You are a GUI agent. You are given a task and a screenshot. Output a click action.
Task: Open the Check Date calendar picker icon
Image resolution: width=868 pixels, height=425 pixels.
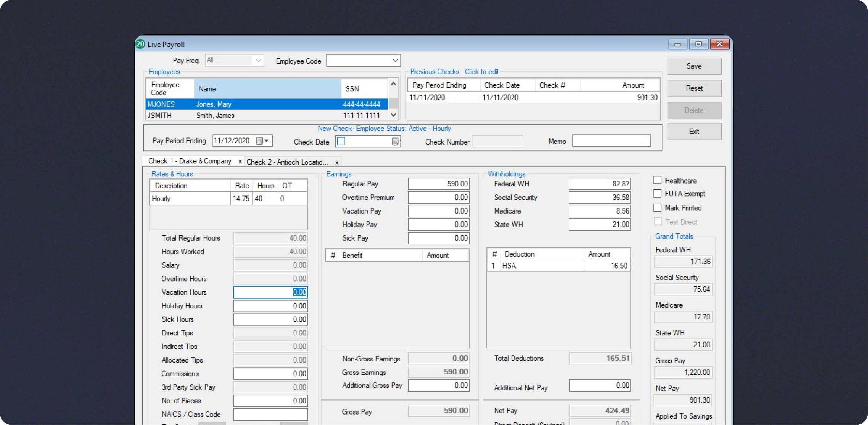point(395,142)
